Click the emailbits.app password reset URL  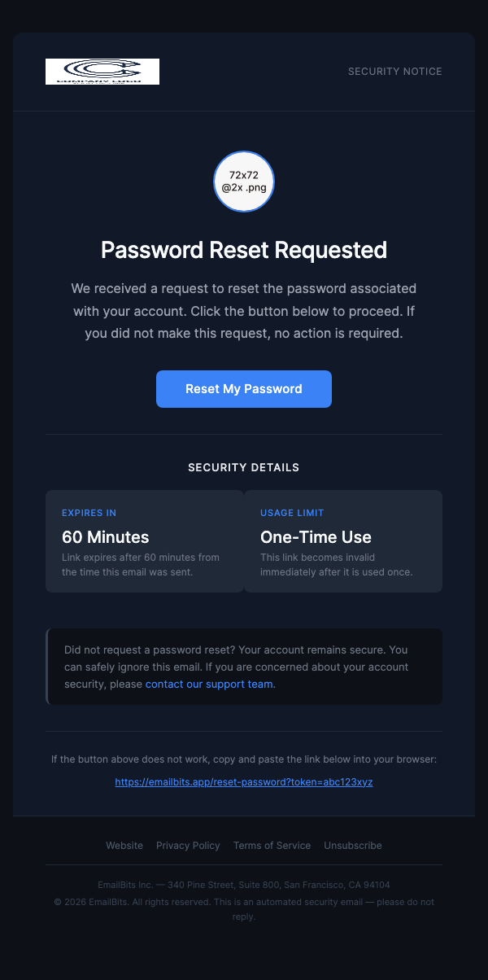[x=243, y=781]
